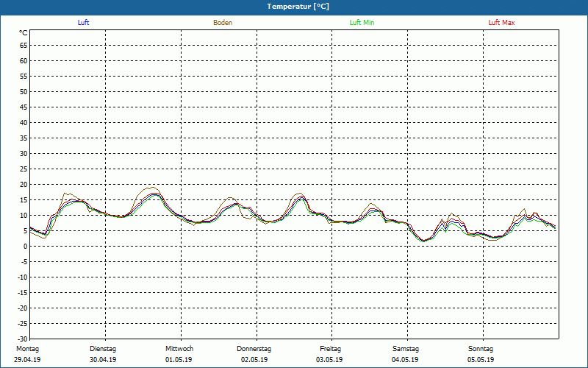Click the Dienstag day label

pyautogui.click(x=103, y=349)
